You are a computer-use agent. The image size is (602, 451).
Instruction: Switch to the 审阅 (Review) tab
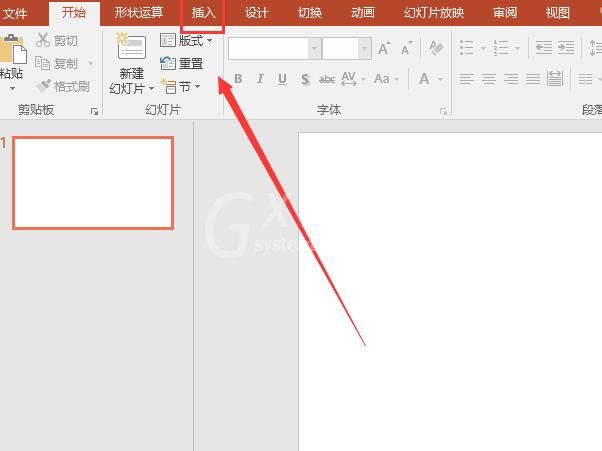click(x=505, y=13)
